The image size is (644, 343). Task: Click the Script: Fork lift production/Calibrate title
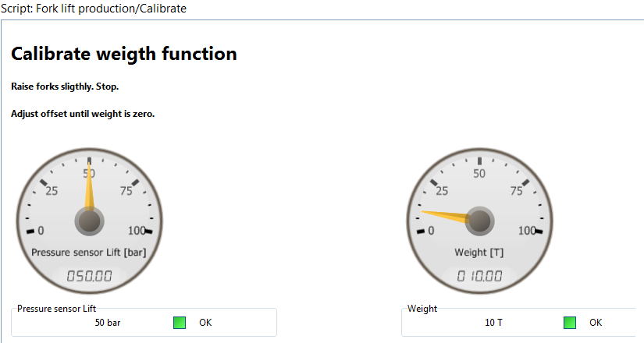(x=94, y=9)
